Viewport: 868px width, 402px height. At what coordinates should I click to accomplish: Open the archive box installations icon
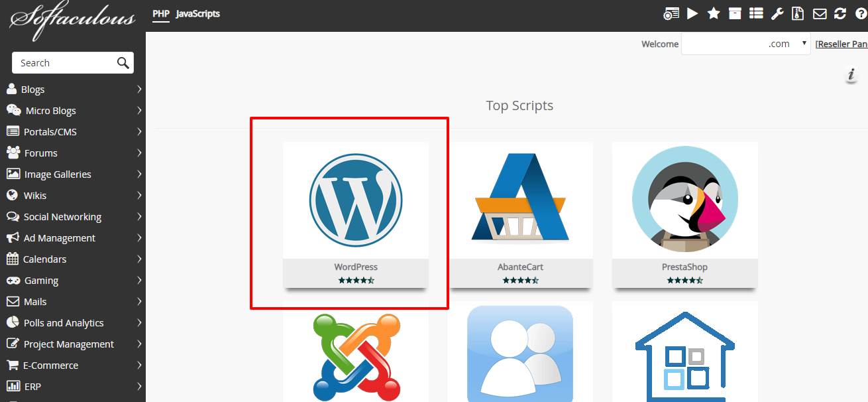735,13
